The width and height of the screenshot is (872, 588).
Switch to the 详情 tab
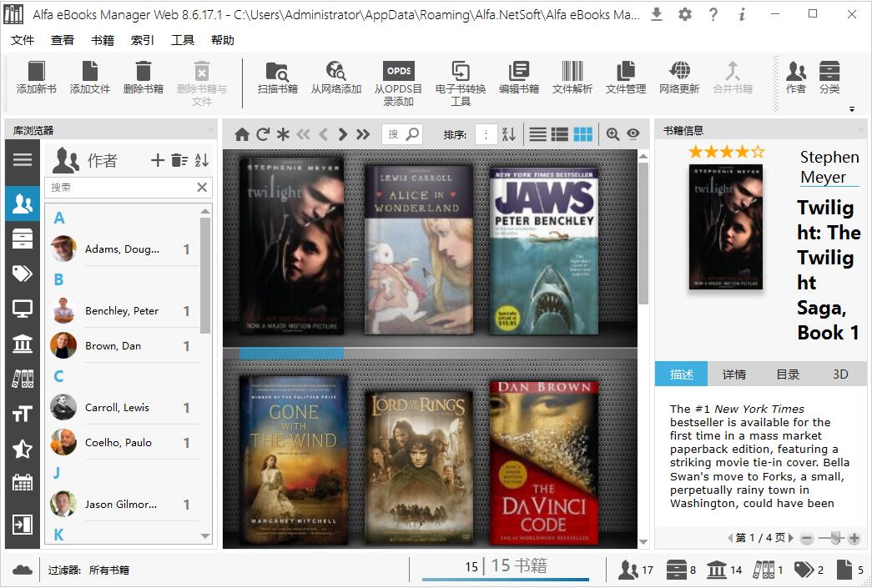734,374
